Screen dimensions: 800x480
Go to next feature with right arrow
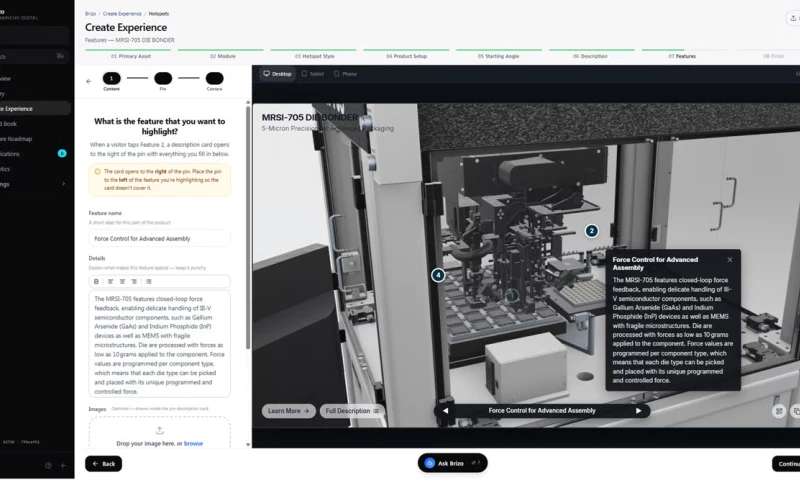[638, 411]
